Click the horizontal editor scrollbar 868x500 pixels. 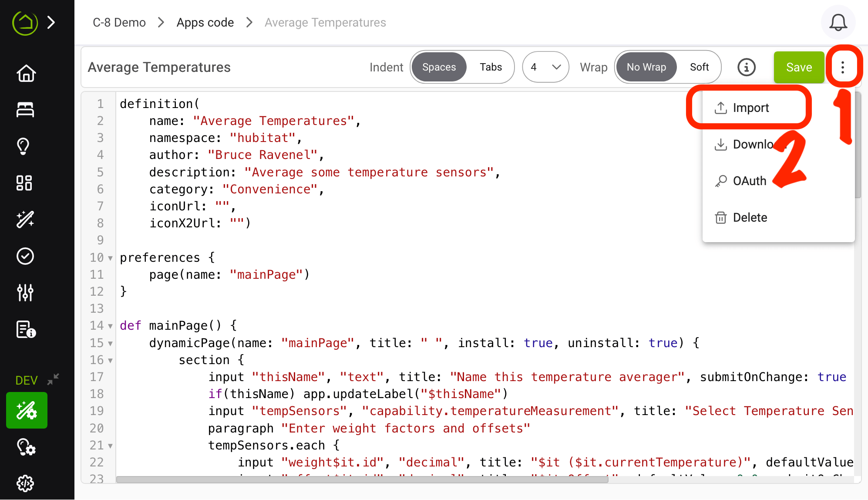point(362,479)
